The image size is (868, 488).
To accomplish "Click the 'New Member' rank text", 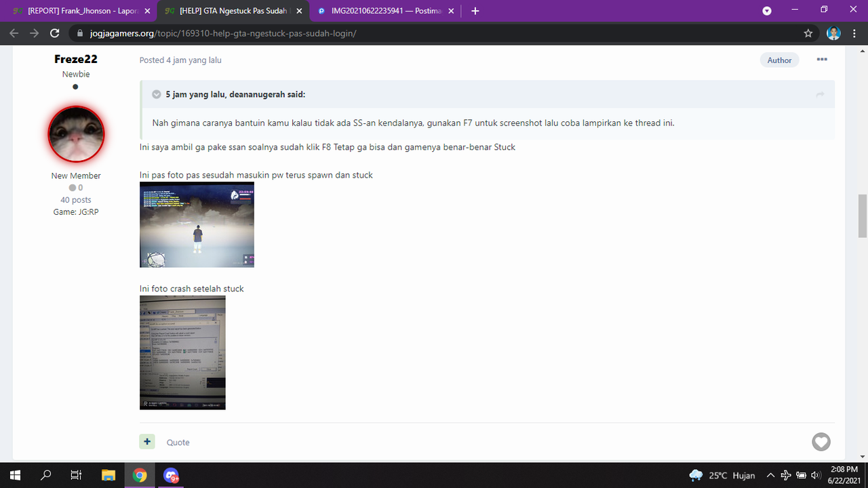I will [76, 176].
